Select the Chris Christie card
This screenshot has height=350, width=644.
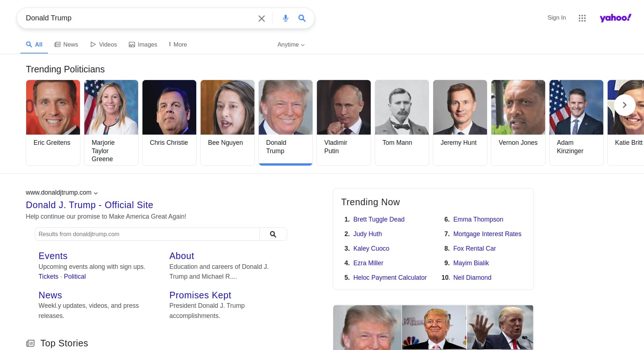click(169, 123)
